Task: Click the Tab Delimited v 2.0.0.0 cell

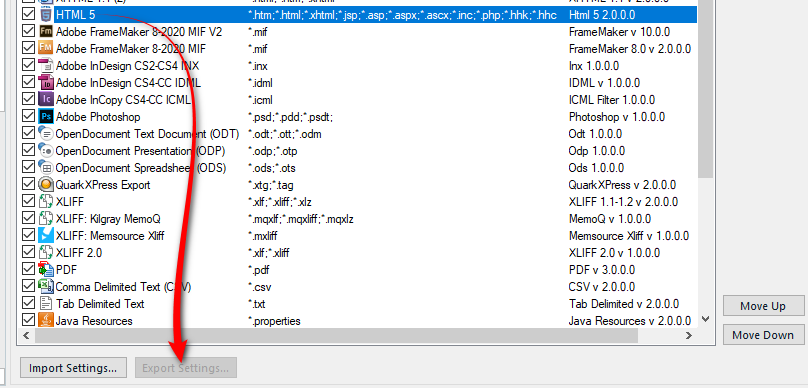Action: tap(624, 304)
